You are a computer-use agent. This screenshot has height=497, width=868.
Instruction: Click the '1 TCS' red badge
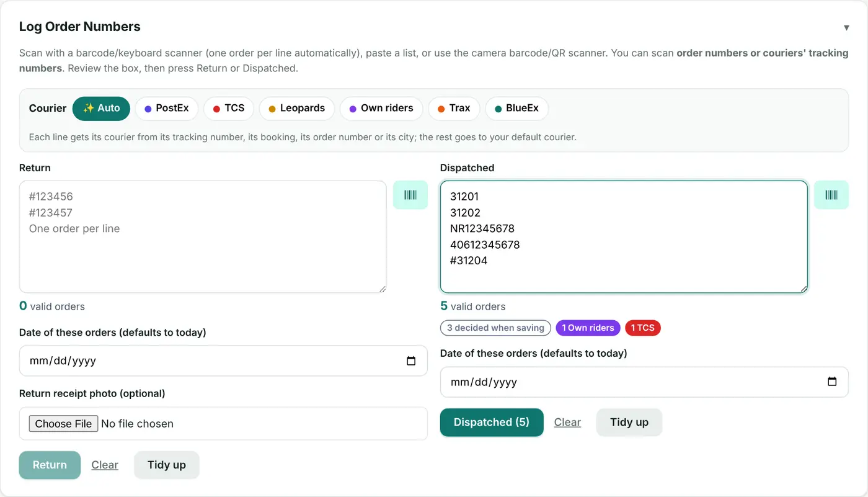[643, 328]
